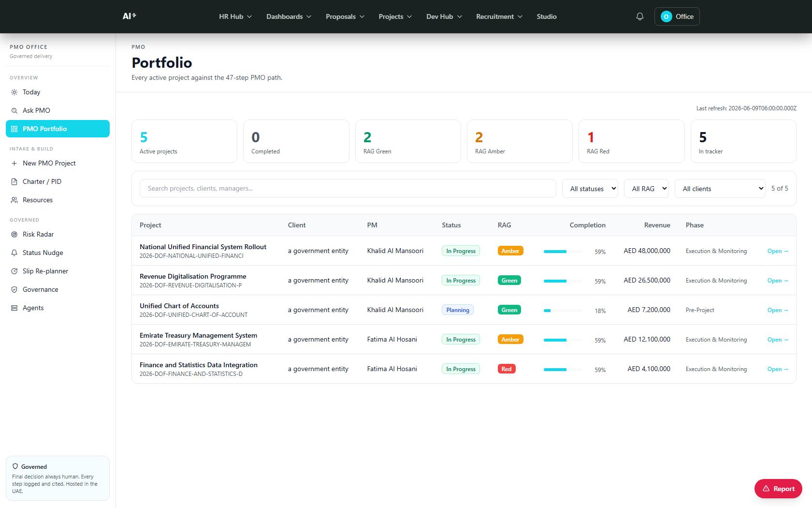Click the In tracker stat card
This screenshot has width=812, height=508.
(743, 141)
